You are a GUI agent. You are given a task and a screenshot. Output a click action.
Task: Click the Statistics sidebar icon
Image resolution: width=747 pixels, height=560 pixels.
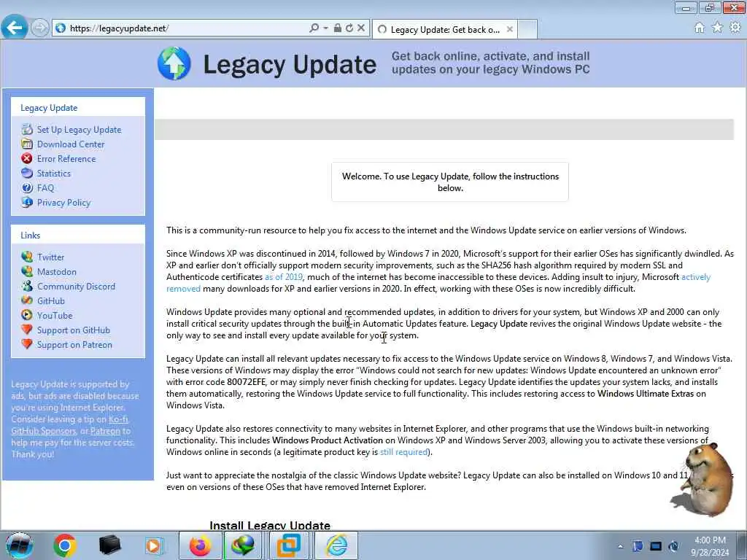point(27,174)
